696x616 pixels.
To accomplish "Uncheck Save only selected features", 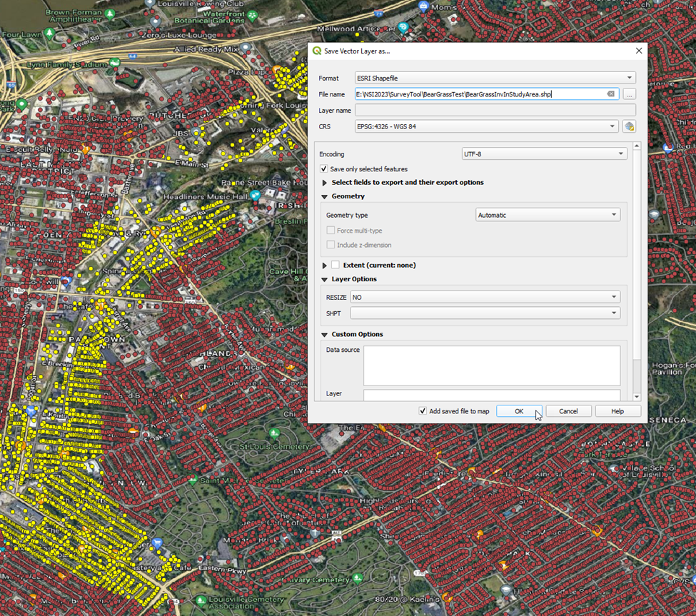I will point(325,169).
